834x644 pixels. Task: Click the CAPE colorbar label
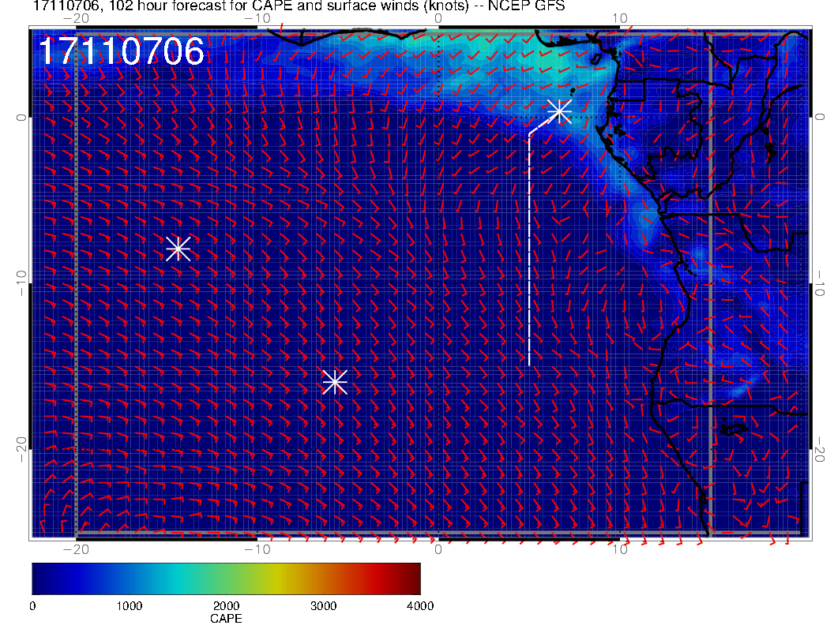coord(226,619)
